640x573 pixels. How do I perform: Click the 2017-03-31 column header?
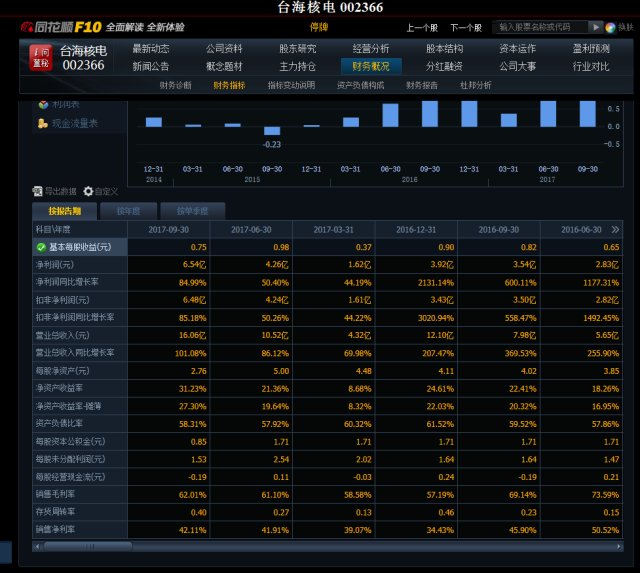coord(333,230)
